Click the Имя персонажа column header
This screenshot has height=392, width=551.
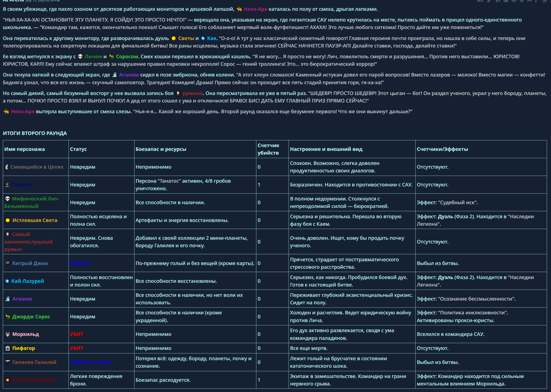[x=25, y=149]
